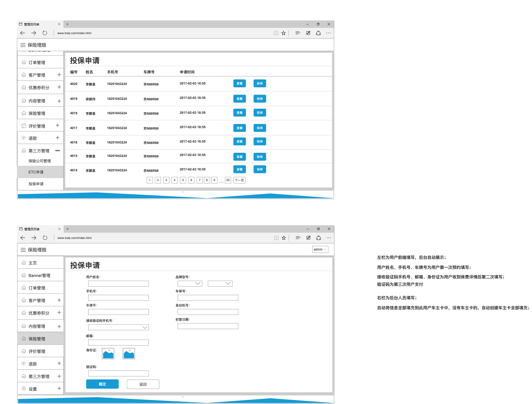The width and height of the screenshot is (532, 404).
Task: Select 投保申请 in the top sidebar
Action: (x=40, y=184)
